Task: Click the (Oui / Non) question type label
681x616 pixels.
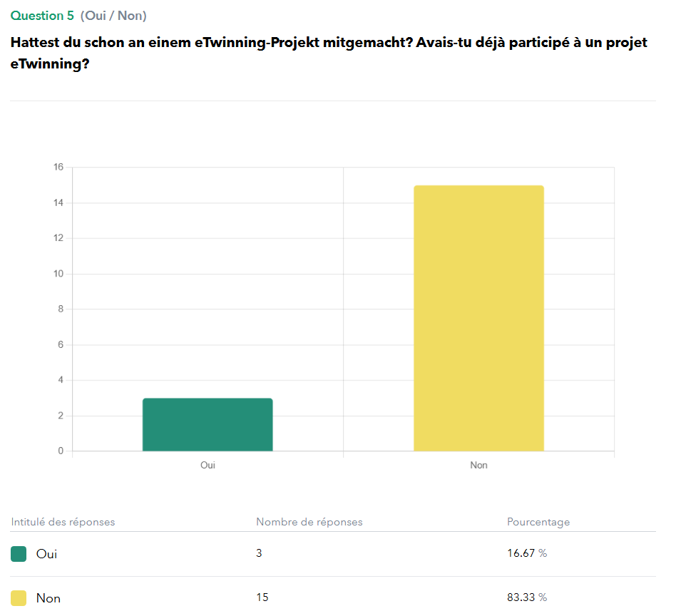Action: [113, 16]
